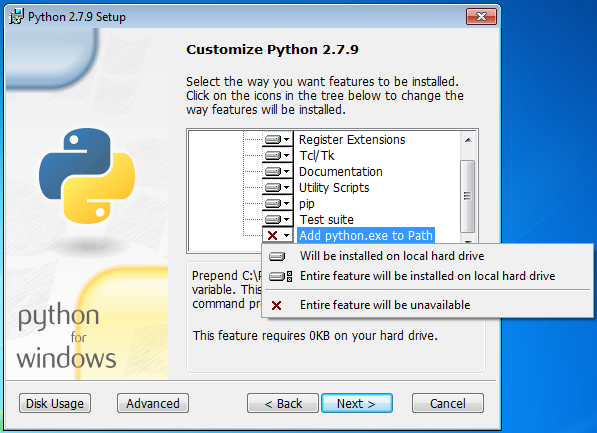Screen dimensions: 597x433
Task: Select the Documentation feature row
Action: (x=341, y=172)
